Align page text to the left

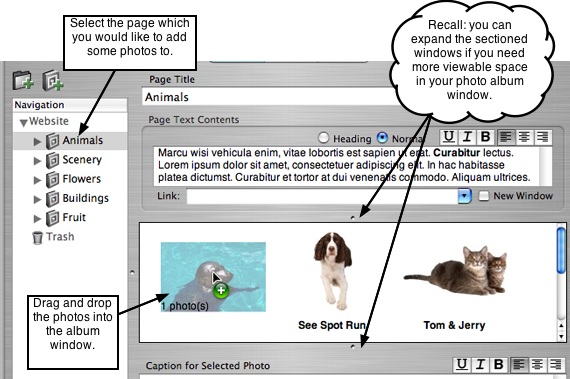(x=506, y=137)
